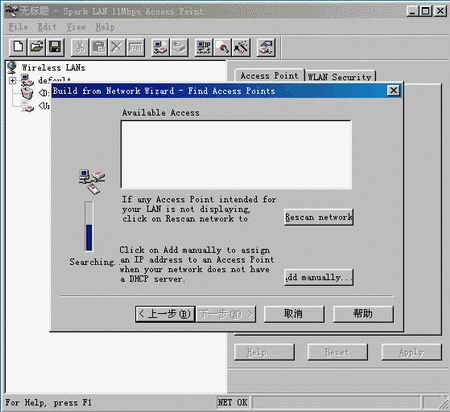Switch to the WLAN Security tab
This screenshot has height=412, width=450.
pyautogui.click(x=340, y=77)
